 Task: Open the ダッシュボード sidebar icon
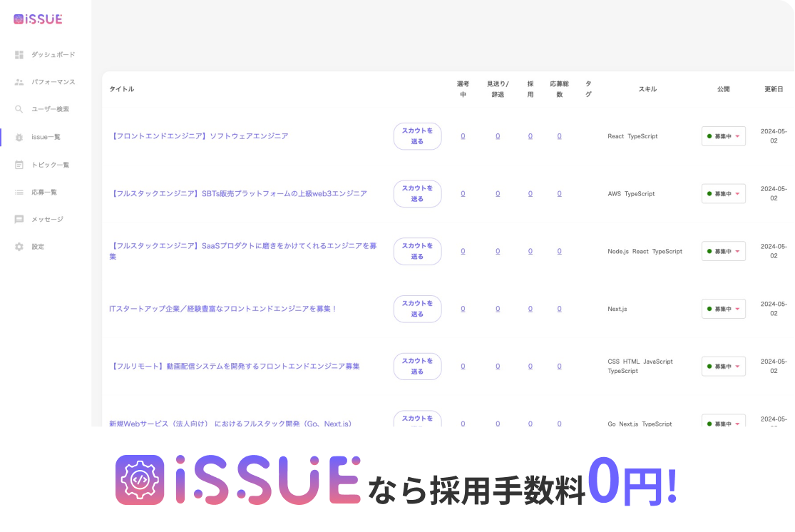click(x=19, y=54)
